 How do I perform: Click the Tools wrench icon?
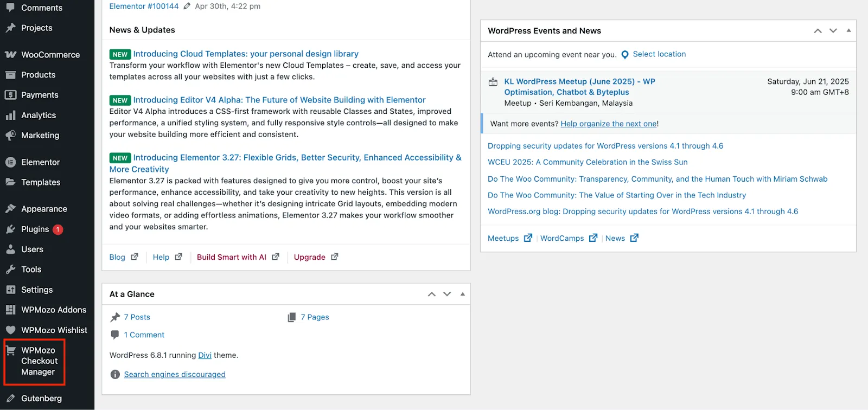tap(10, 270)
